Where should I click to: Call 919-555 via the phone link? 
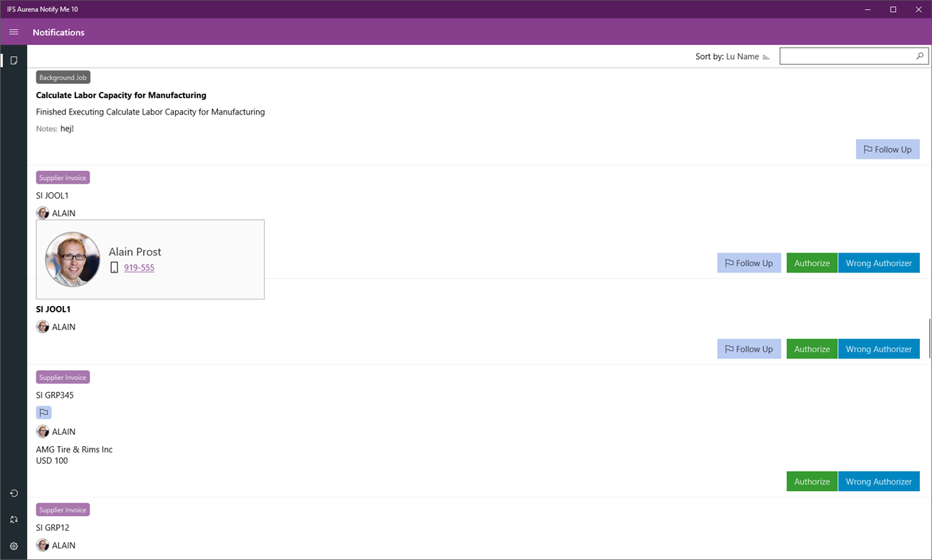click(139, 268)
